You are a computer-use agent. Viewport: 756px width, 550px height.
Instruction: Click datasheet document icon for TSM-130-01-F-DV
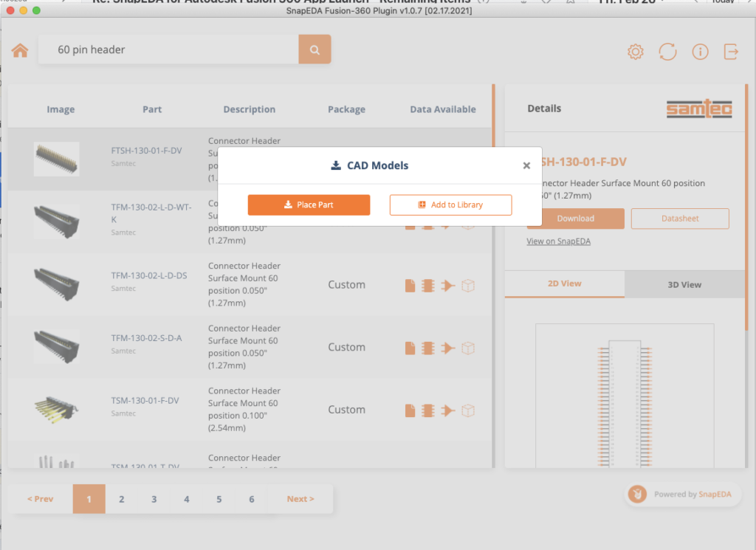[x=410, y=410]
